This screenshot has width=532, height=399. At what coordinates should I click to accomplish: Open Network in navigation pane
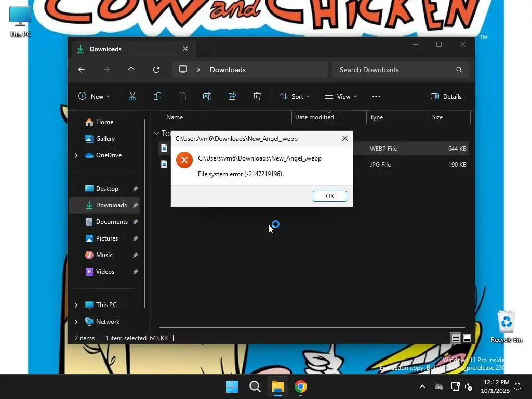[107, 321]
